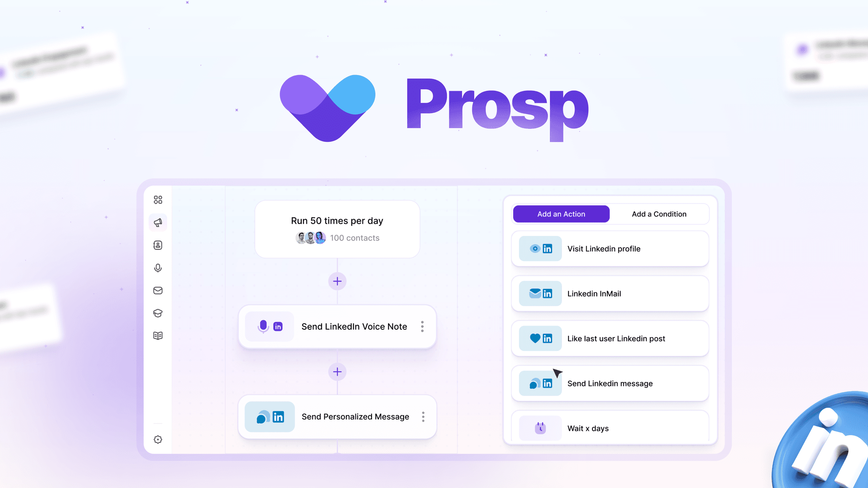Click the three-dot menu on Voice Note step
Image resolution: width=868 pixels, height=488 pixels.
pos(423,327)
